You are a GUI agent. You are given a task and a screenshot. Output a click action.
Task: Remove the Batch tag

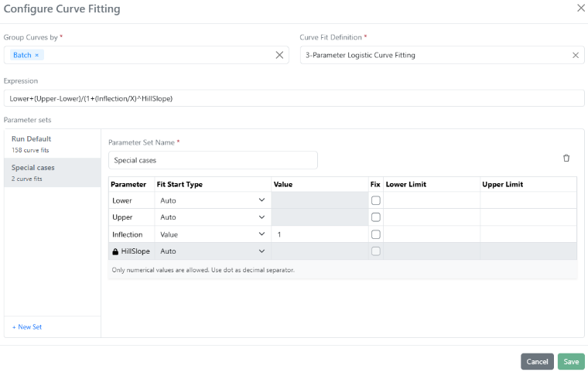(x=37, y=55)
